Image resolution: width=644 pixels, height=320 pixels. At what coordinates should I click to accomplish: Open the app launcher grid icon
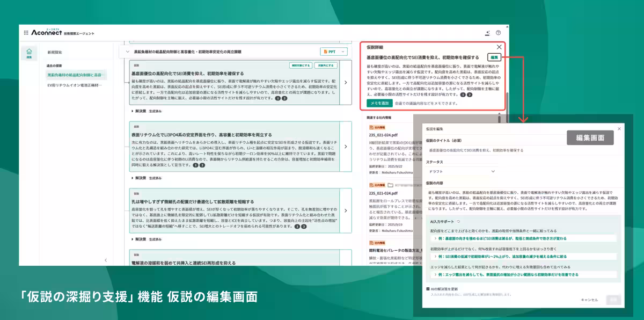pyautogui.click(x=26, y=33)
